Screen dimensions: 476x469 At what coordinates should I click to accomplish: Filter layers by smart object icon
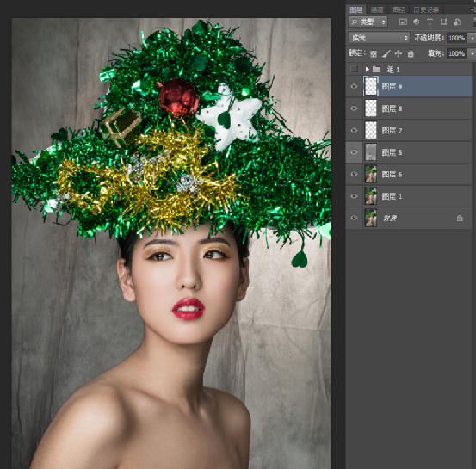click(x=457, y=22)
